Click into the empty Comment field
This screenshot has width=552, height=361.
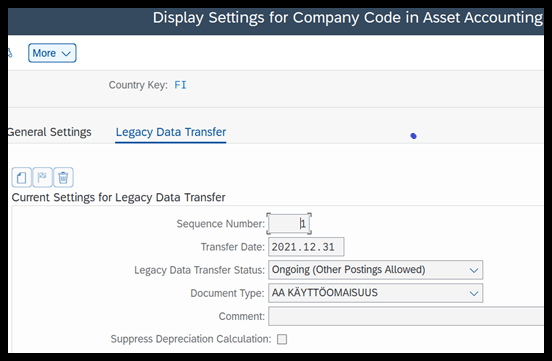click(x=406, y=316)
